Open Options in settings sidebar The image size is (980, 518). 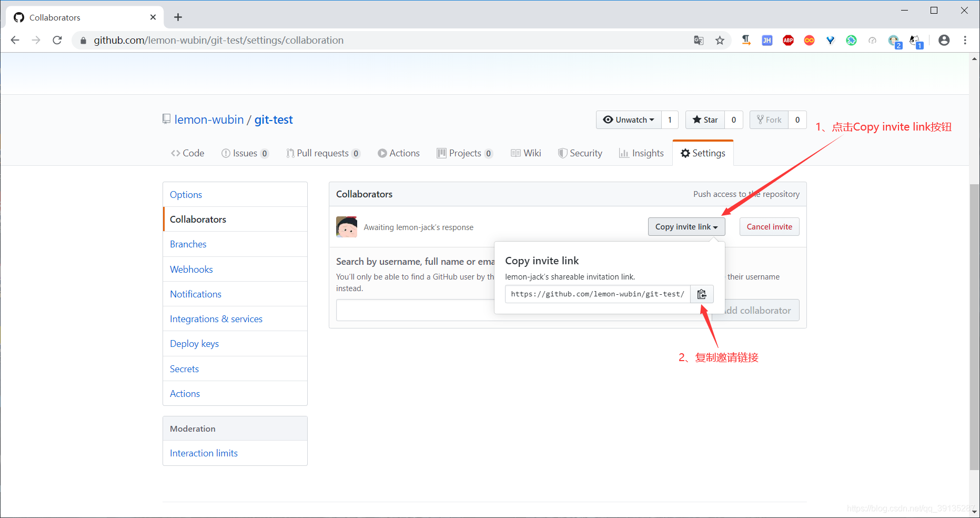click(x=235, y=195)
